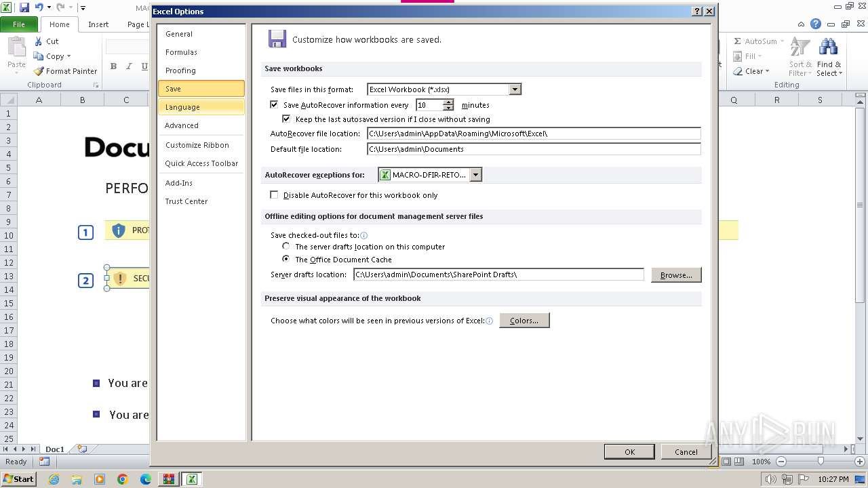This screenshot has width=868, height=488.
Task: Click the dialog Help question button
Action: 697,12
